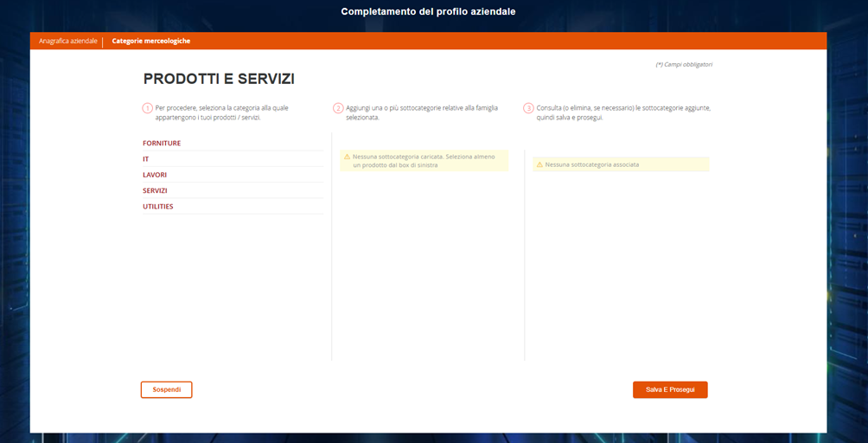Open the Anagrafica aziendale tab
Viewport: 868px width, 443px height.
68,41
